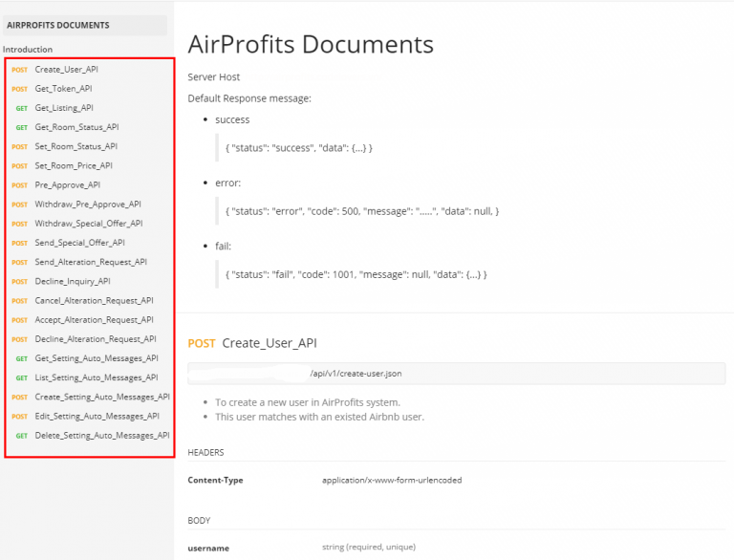Go to Get_Listing_API documentation

click(64, 108)
